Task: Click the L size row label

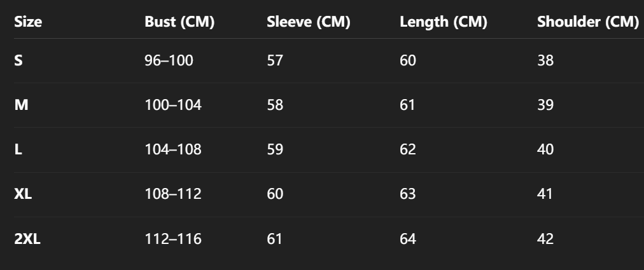Action: [x=18, y=150]
